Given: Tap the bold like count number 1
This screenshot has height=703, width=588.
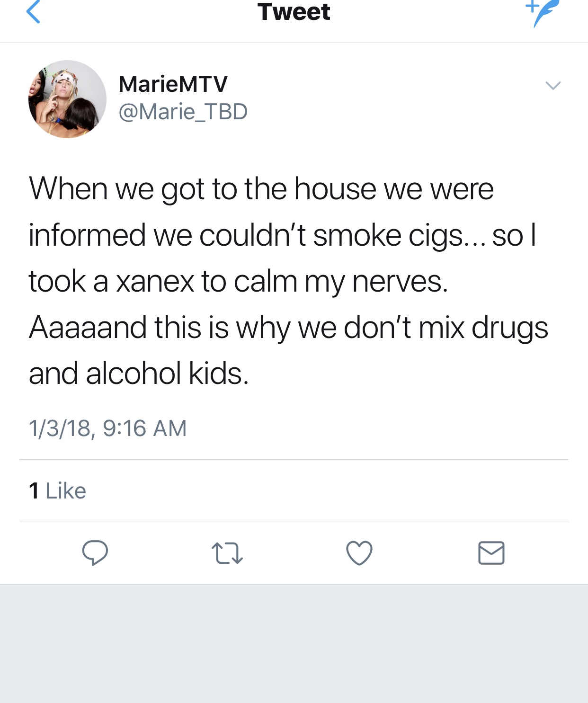Looking at the screenshot, I should point(34,491).
